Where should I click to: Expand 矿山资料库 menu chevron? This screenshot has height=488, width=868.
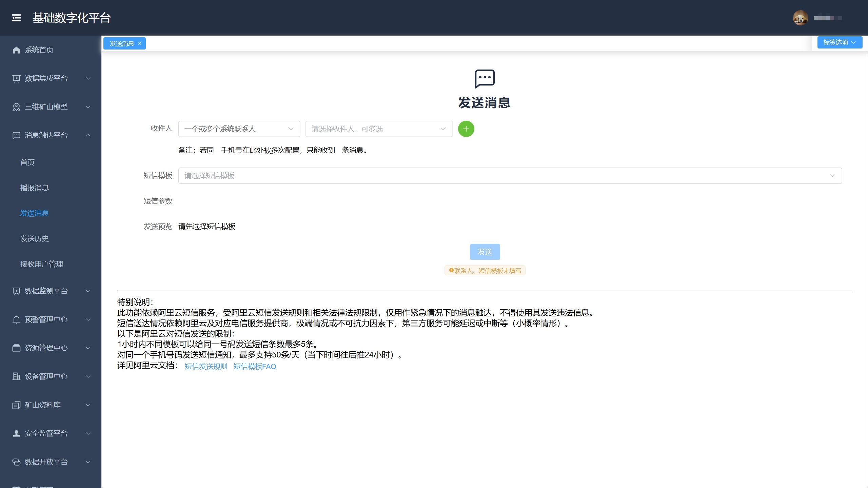pos(88,405)
